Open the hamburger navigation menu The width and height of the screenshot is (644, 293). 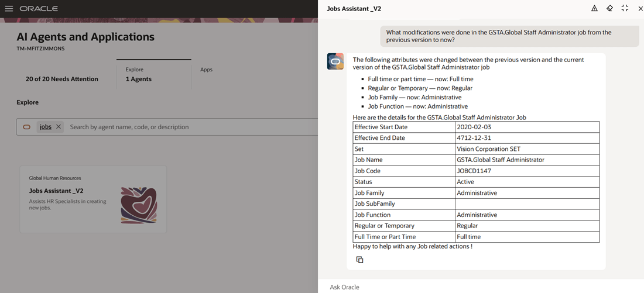(9, 9)
